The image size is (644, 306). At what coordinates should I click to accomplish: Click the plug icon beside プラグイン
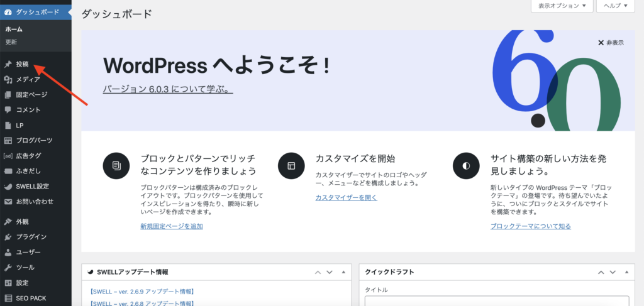tap(8, 237)
